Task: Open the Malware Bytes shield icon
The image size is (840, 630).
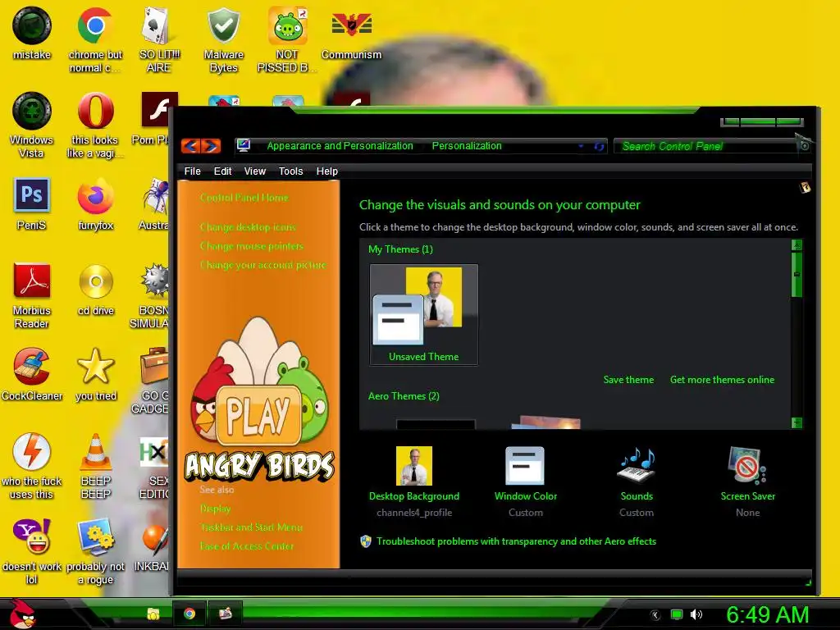Action: pyautogui.click(x=223, y=39)
